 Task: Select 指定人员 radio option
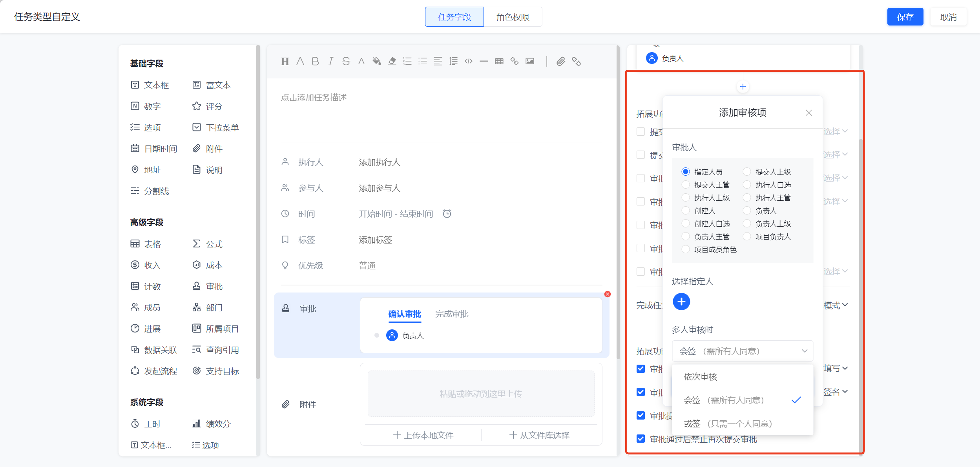pyautogui.click(x=703, y=172)
